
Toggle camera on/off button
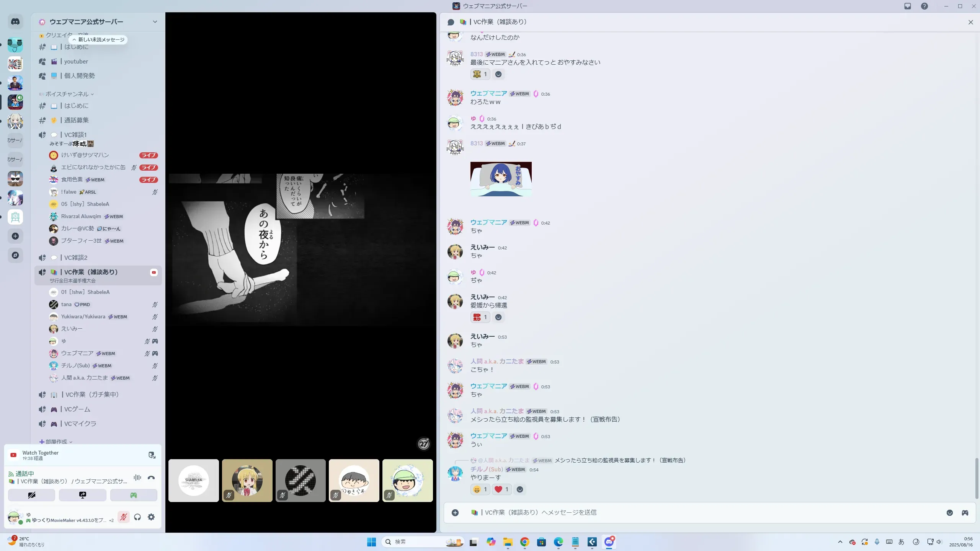31,495
